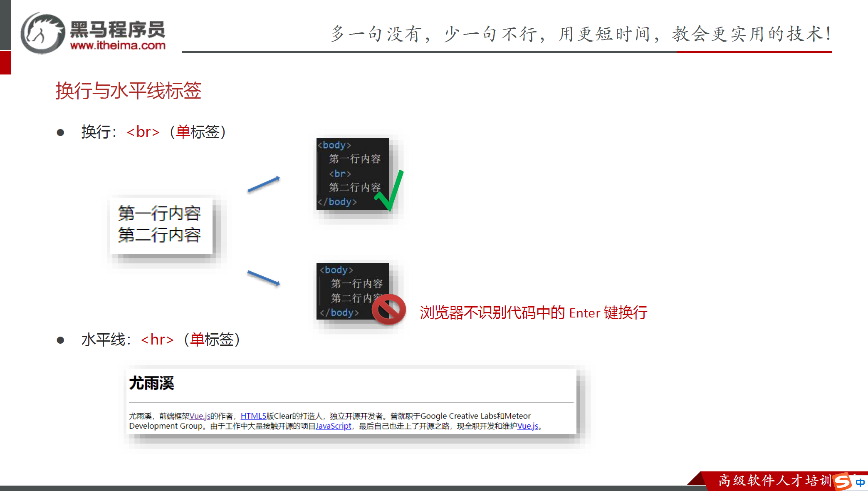Click the bullet before 换行 br line
The width and height of the screenshot is (868, 491).
[x=60, y=133]
